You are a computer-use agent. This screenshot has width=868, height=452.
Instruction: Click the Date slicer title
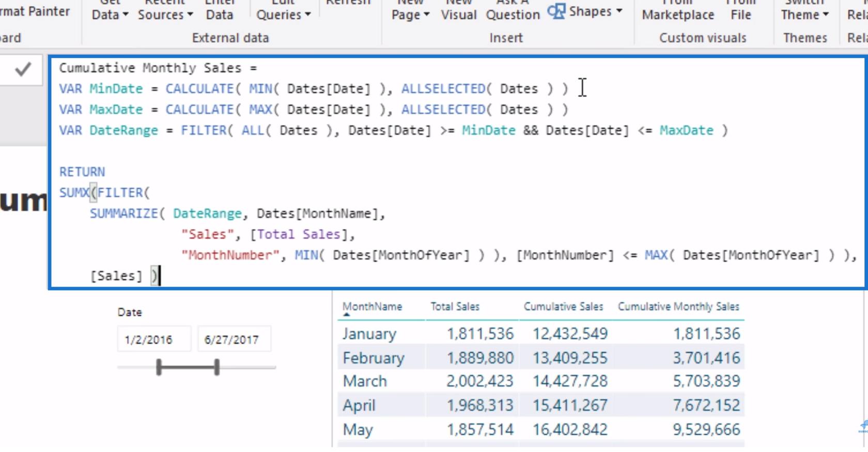pos(130,312)
